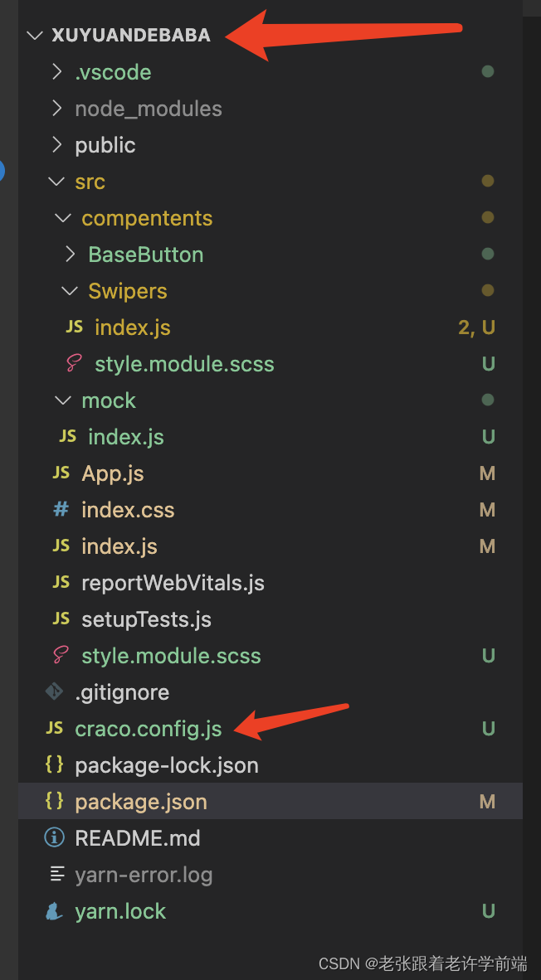Collapse the XUYUANDEBABA project root

(x=34, y=36)
